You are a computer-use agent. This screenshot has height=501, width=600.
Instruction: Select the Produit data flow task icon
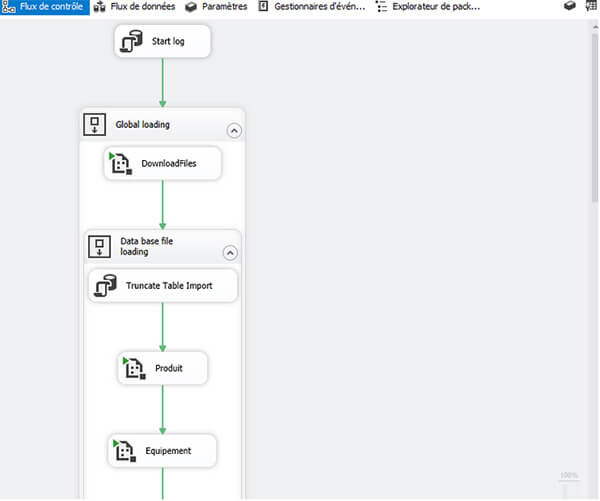tap(134, 368)
